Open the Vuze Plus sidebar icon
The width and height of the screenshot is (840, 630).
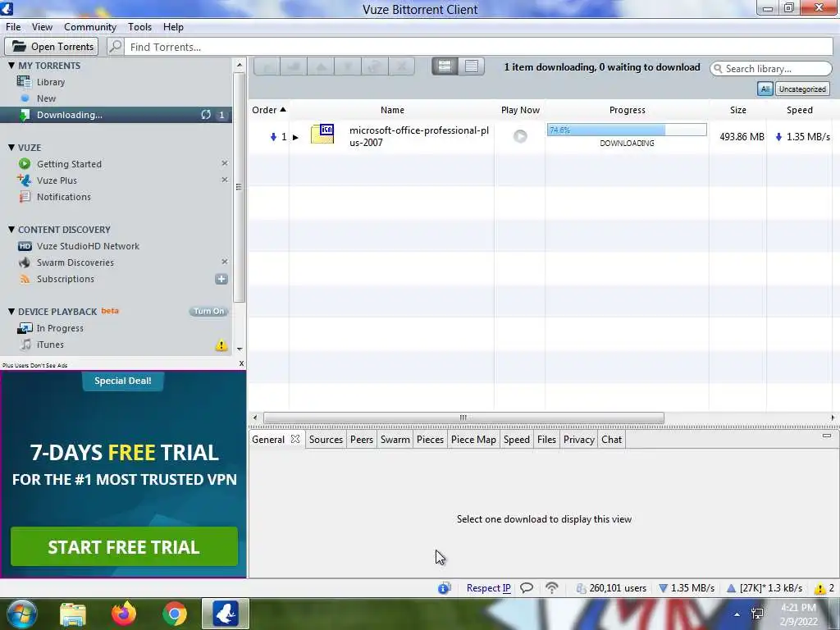[x=24, y=180]
